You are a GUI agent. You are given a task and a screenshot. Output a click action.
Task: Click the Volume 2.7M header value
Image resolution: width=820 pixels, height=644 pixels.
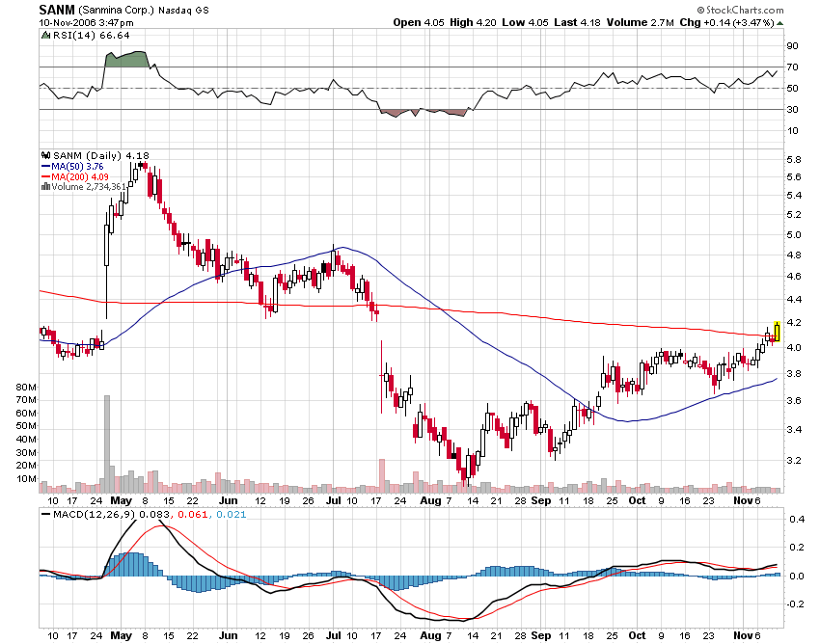[x=641, y=22]
